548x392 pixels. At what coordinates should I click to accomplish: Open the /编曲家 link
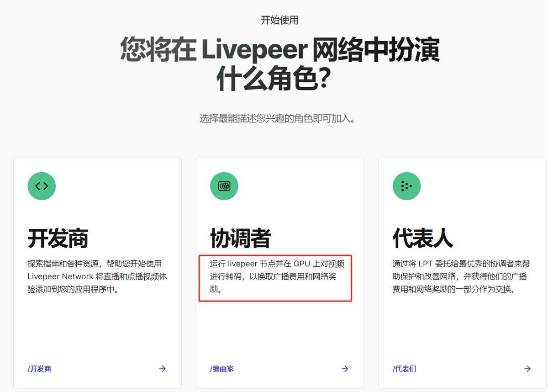point(222,369)
